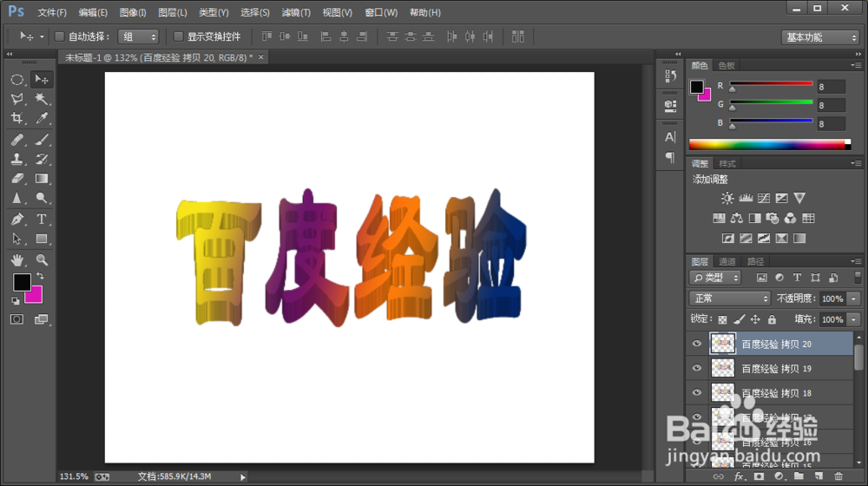Add layer mask button
Image resolution: width=868 pixels, height=486 pixels.
[x=759, y=476]
